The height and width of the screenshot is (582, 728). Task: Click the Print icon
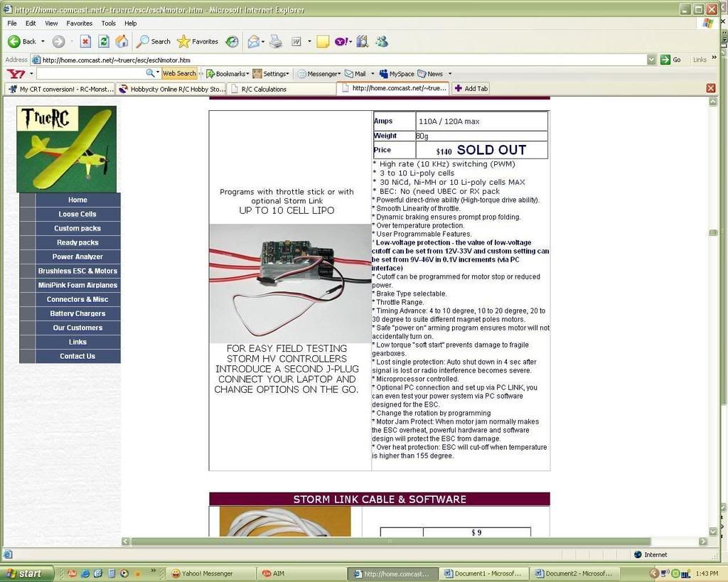276,41
